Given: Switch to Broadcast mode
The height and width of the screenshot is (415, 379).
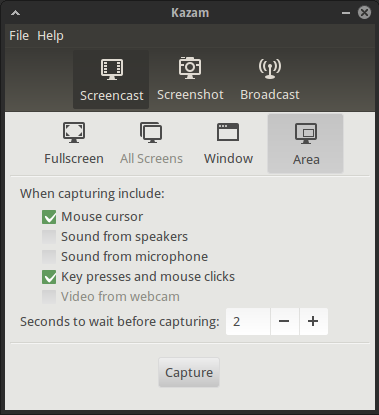Looking at the screenshot, I should coord(270,80).
